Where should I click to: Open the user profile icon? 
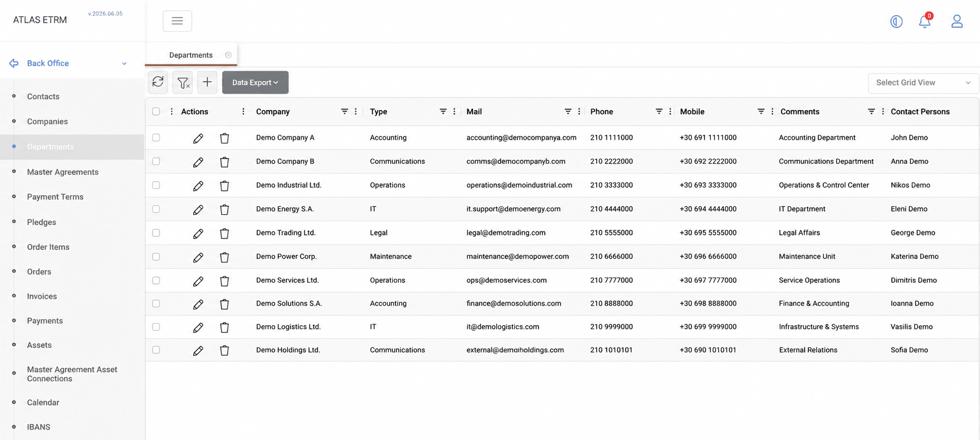(957, 21)
